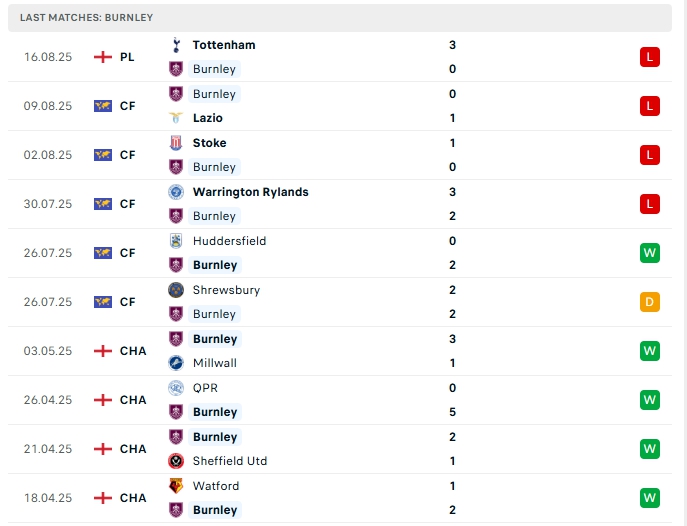Screen dimensions: 687x526
Task: Open the 09.08.25 Burnley vs Lazio match row
Action: tap(340, 106)
